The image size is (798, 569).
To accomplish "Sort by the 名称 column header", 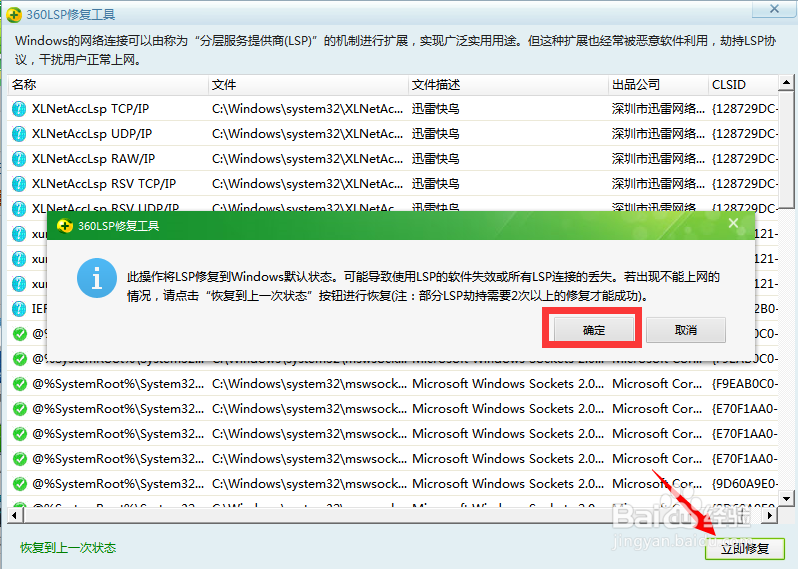I will tap(108, 84).
